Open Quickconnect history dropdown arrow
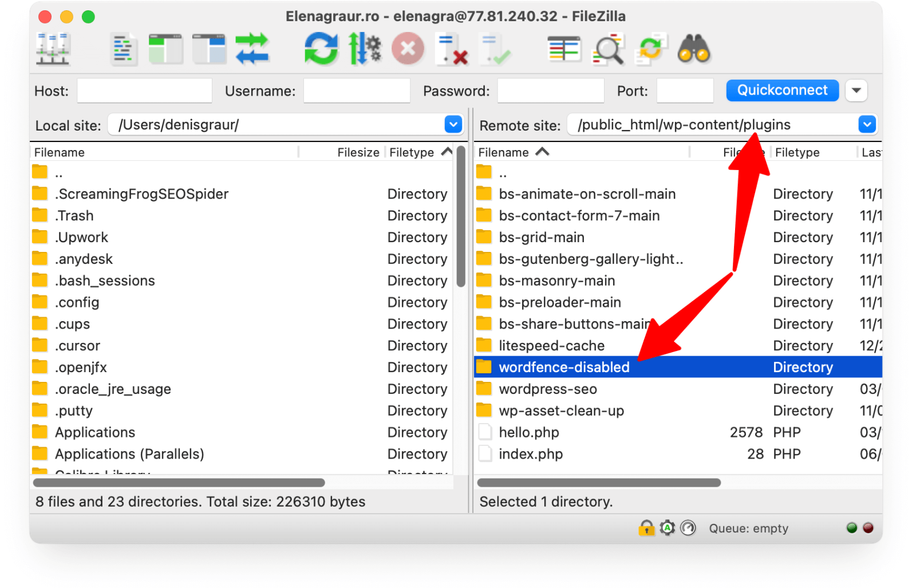 (856, 90)
